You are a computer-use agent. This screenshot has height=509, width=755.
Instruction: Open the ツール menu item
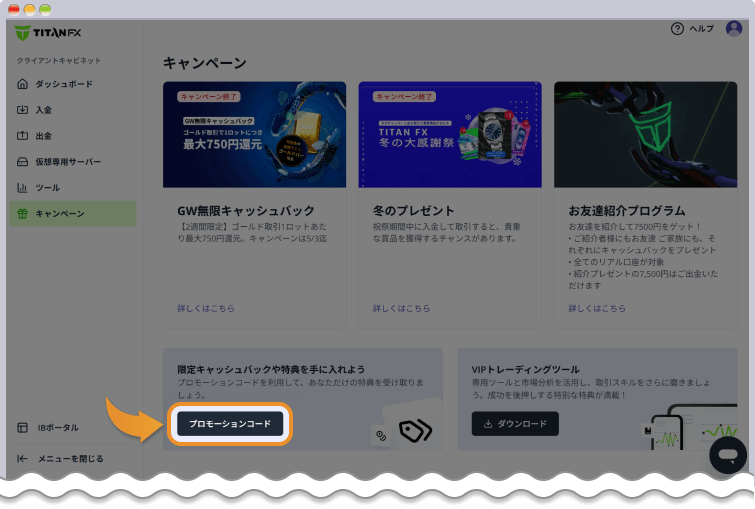[73, 188]
